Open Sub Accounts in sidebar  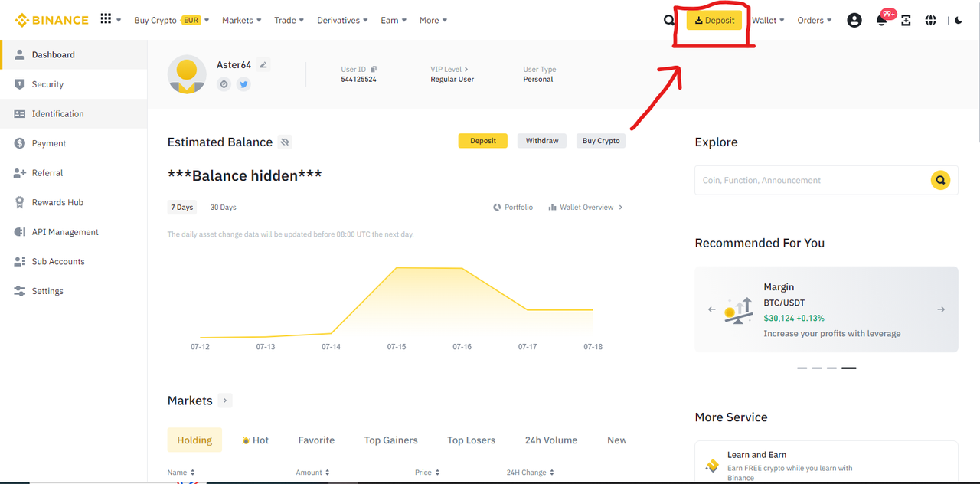[73, 261]
